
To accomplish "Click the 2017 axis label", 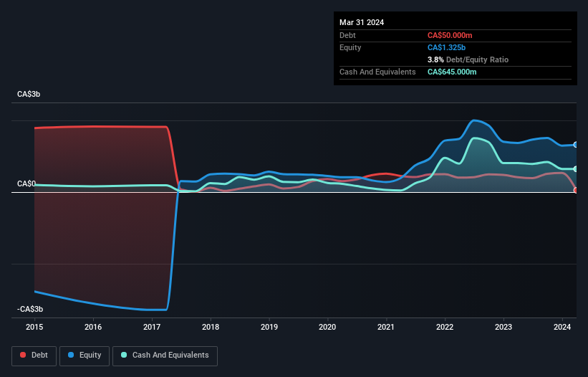I will (x=152, y=327).
